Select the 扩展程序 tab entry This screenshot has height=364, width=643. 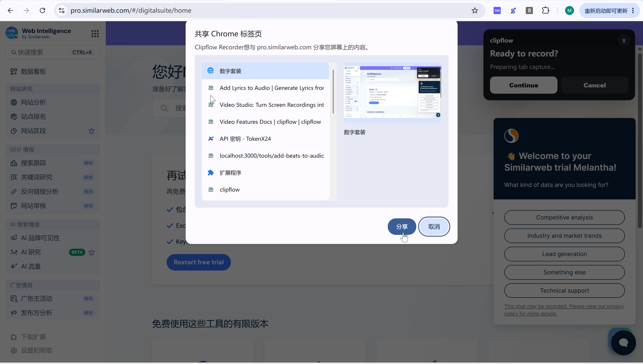tap(265, 173)
